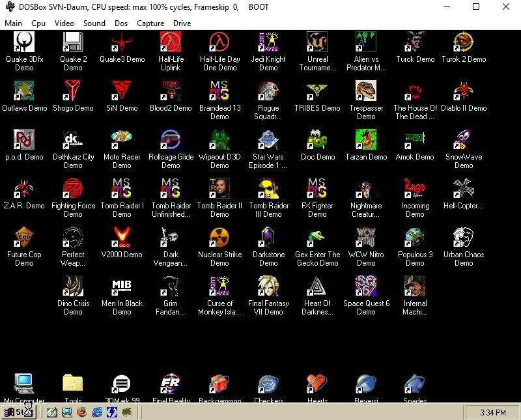Screen dimensions: 521x420
Task: Open the Moto Racer Demo shortcut
Action: click(x=122, y=139)
